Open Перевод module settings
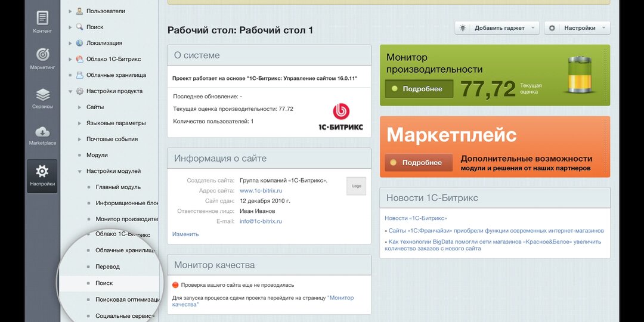Screen dimensions: 644x322 107,267
